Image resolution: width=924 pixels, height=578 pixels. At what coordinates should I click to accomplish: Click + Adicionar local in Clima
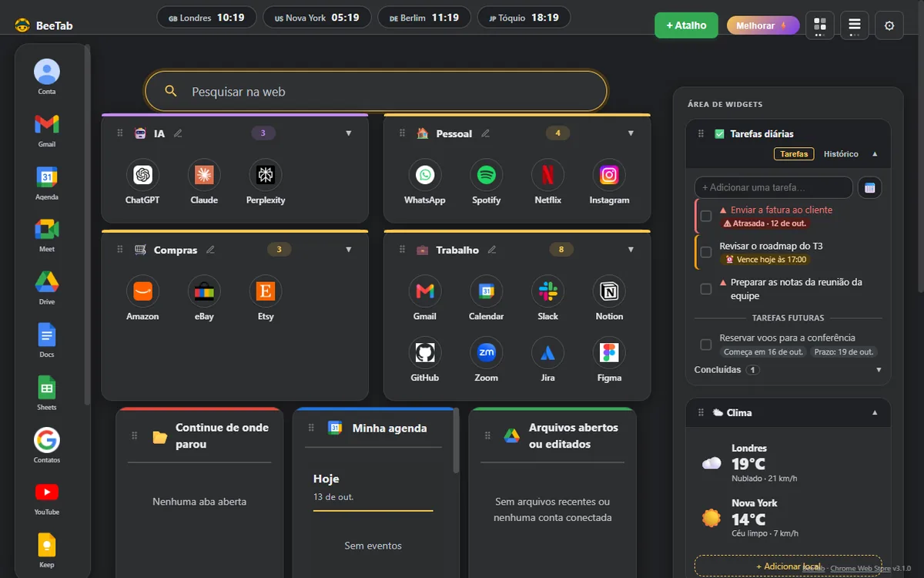[x=788, y=566]
